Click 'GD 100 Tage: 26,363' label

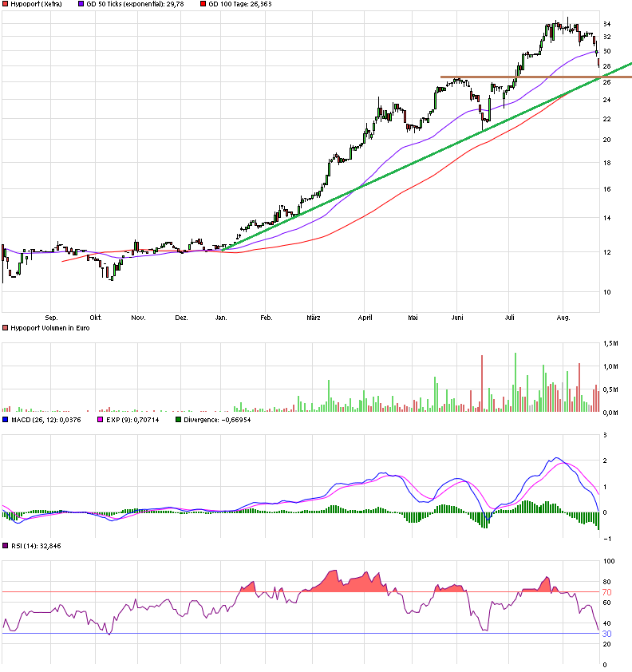point(240,4)
